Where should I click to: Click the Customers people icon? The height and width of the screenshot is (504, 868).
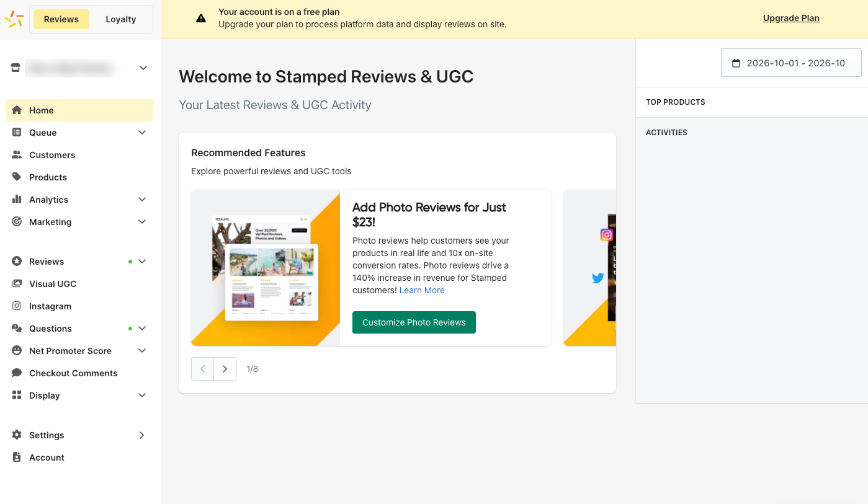17,155
